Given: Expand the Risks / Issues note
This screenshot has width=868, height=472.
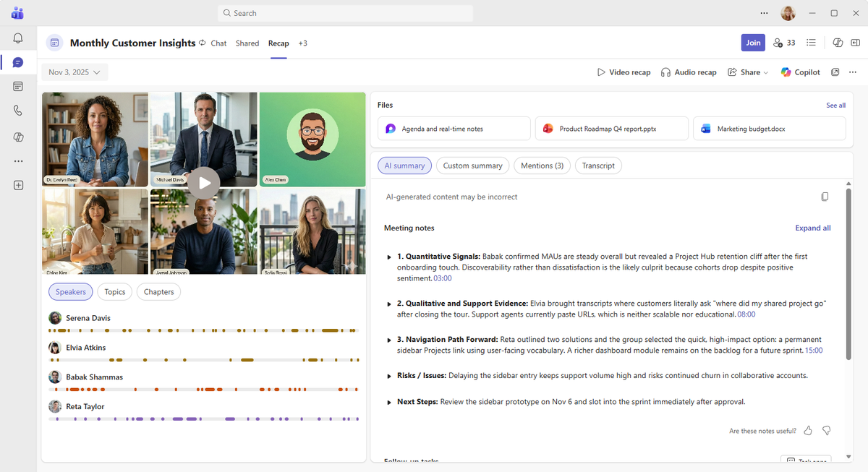Looking at the screenshot, I should tap(389, 376).
